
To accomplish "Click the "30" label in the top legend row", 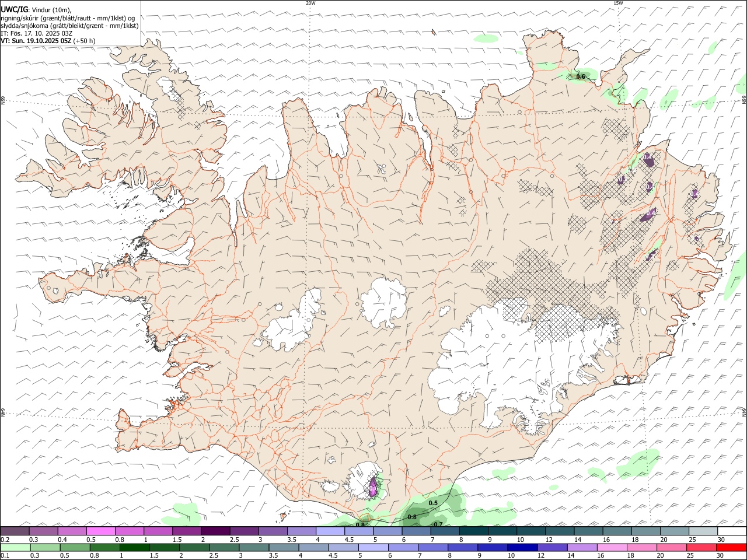I will pos(721,540).
